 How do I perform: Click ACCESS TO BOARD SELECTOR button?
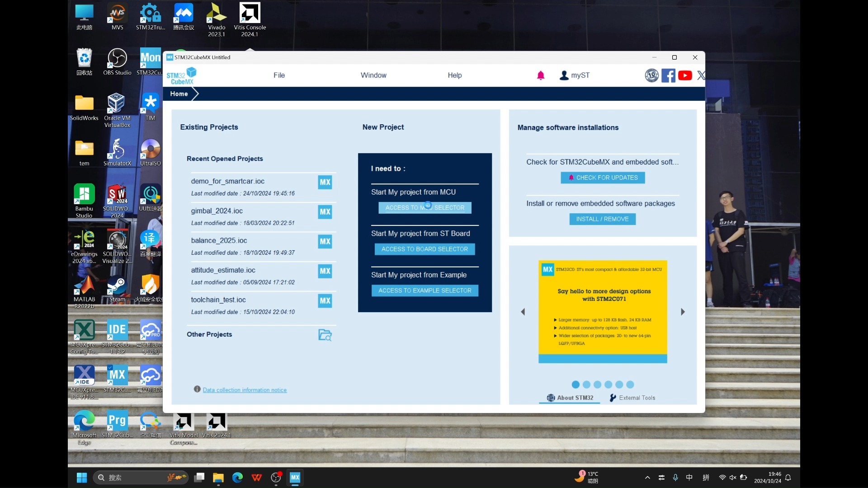pos(425,249)
